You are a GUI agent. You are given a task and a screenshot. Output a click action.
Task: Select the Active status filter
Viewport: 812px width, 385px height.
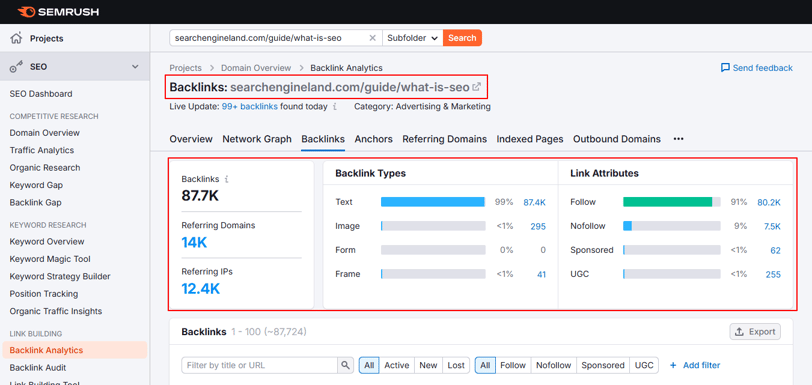(x=397, y=365)
